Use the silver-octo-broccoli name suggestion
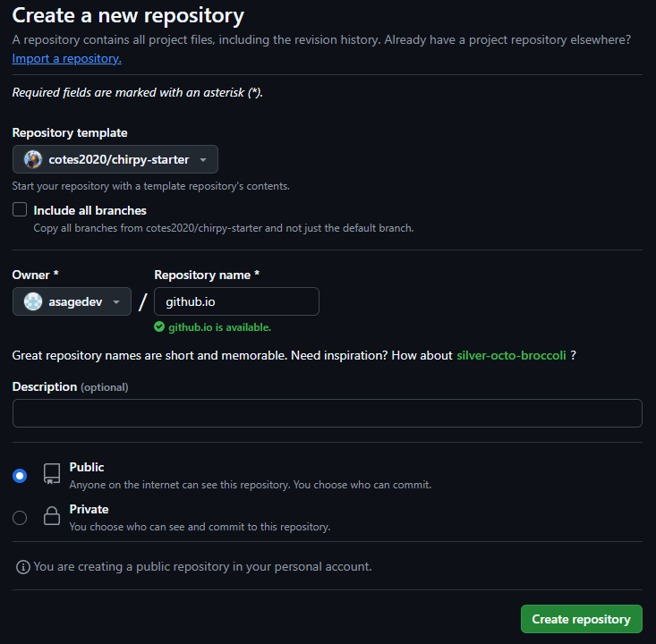The image size is (656, 644). tap(511, 355)
